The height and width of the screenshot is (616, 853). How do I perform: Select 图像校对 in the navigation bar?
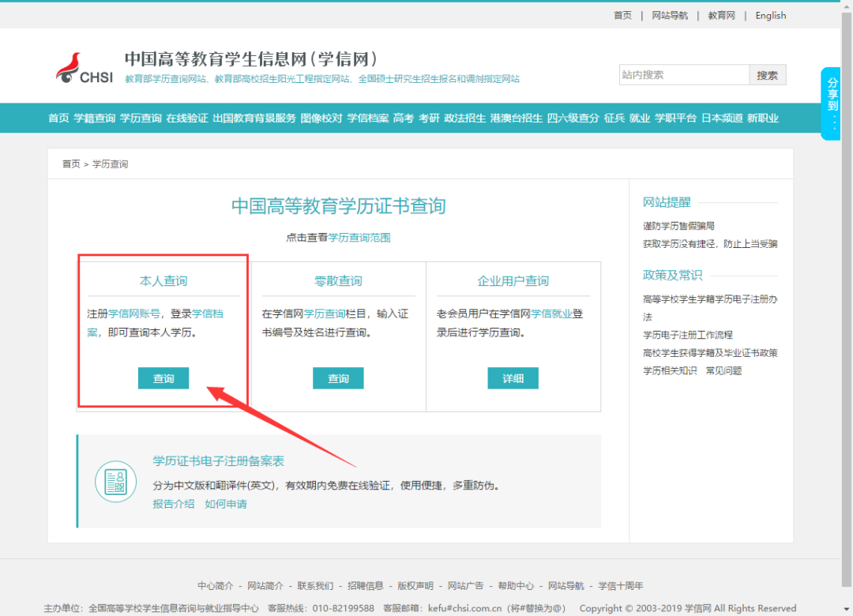pos(321,118)
